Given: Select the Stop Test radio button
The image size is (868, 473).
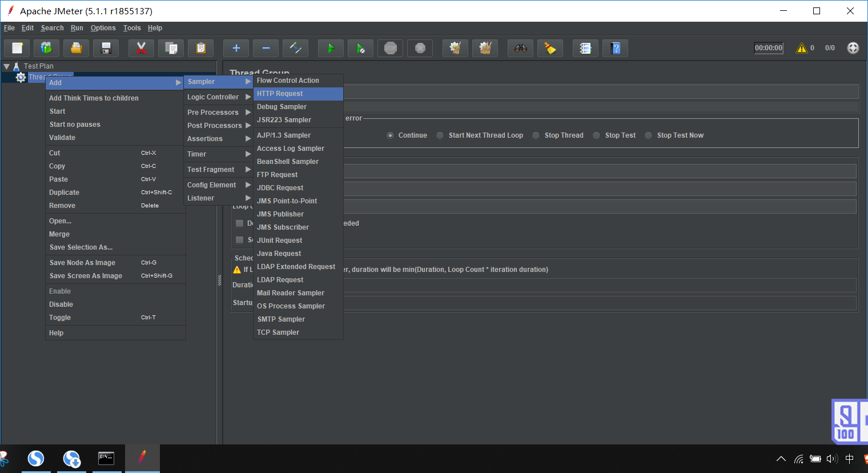Looking at the screenshot, I should click(x=596, y=135).
